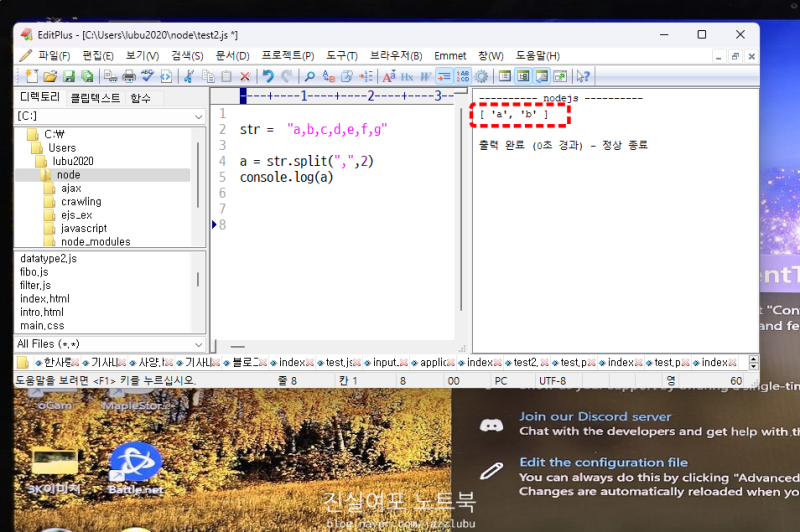The height and width of the screenshot is (532, 800).
Task: Open the 파일(F) menu
Action: 54,56
